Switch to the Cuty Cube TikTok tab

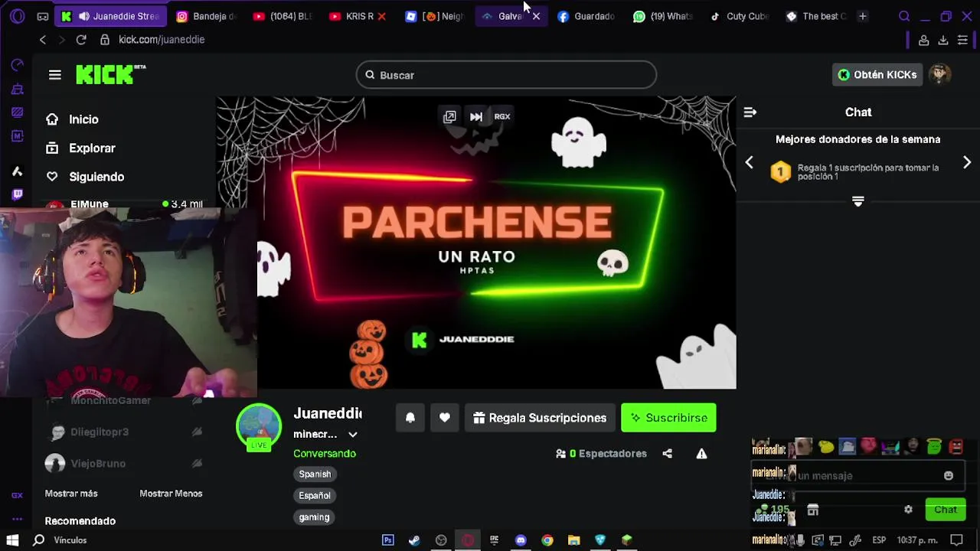point(739,16)
